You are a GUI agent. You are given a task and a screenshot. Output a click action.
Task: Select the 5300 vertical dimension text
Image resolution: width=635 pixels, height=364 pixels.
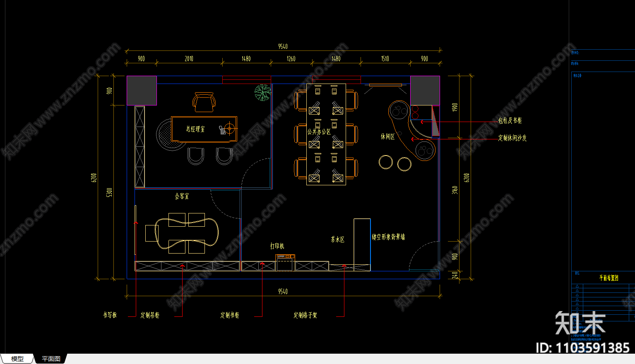[x=109, y=192]
